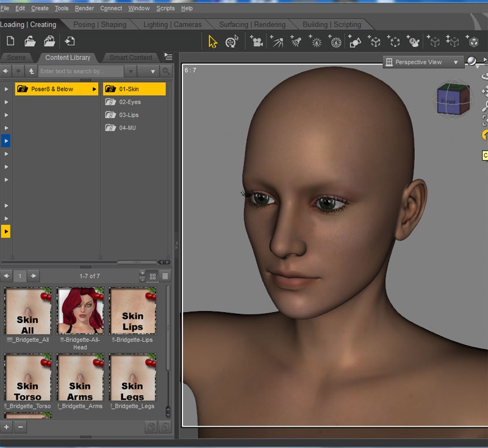Click the Create New Spotlight icon
This screenshot has width=488, height=448.
296,41
